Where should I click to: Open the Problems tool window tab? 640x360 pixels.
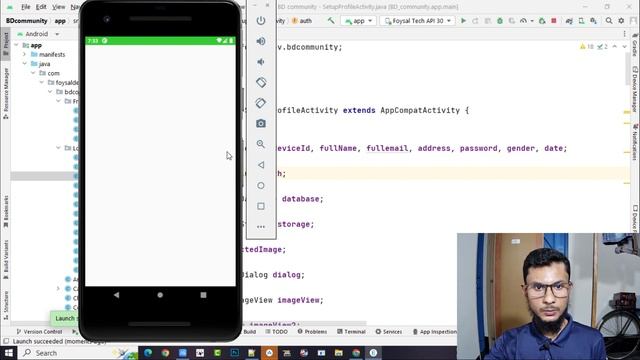tap(312, 331)
